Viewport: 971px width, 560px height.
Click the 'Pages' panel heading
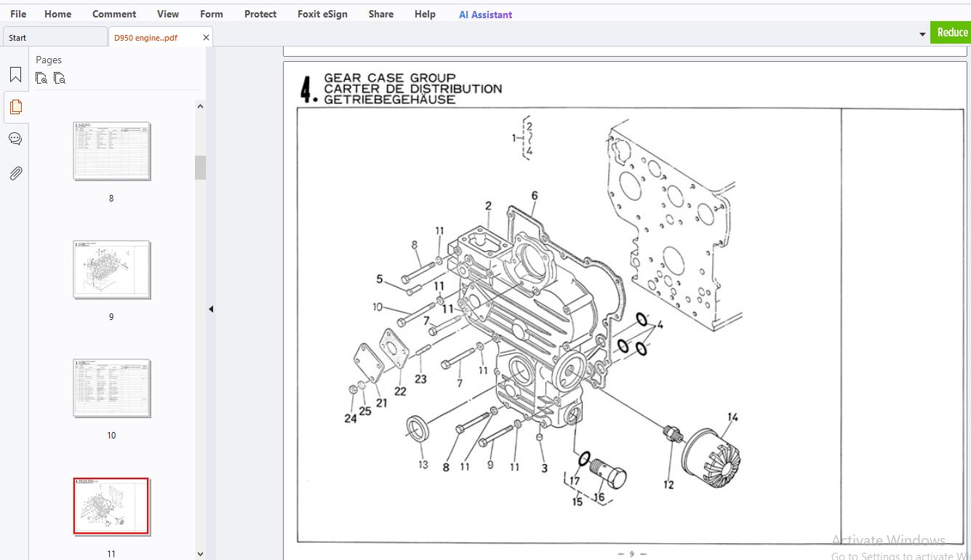49,60
